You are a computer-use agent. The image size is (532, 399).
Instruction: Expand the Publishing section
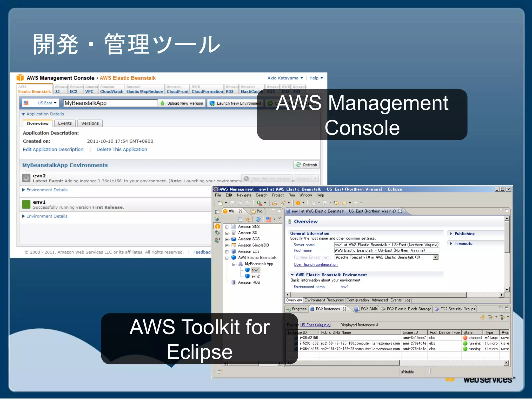451,234
